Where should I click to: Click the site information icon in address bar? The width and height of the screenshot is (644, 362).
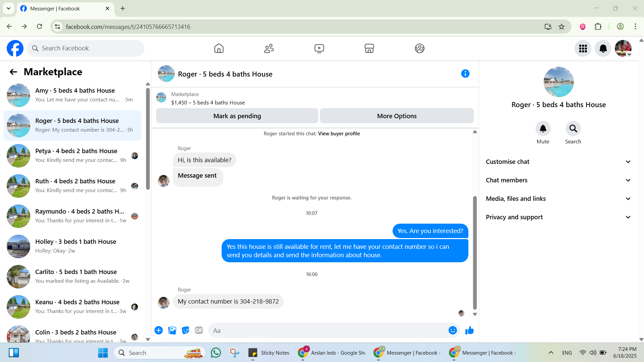(57, 27)
